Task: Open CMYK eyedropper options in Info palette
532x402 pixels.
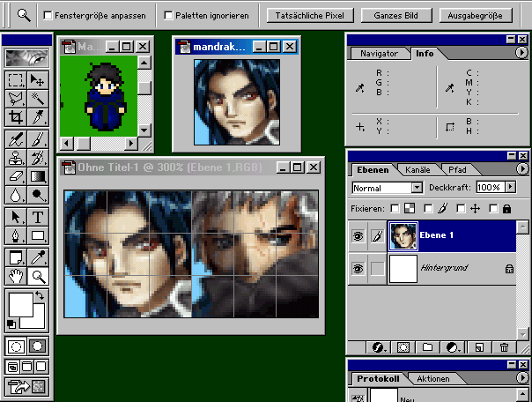Action: click(450, 88)
